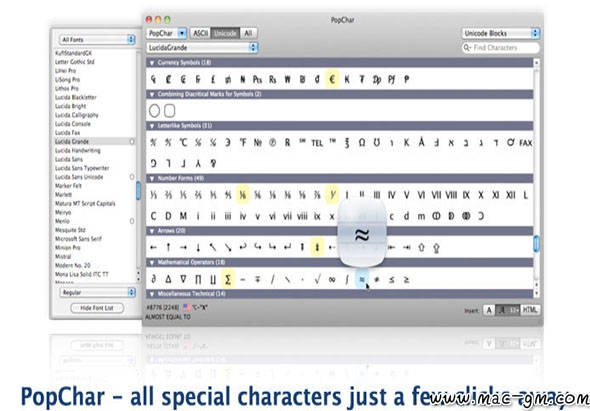This screenshot has height=411, width=590.
Task: Collapse the Number Forms section
Action: click(x=152, y=178)
